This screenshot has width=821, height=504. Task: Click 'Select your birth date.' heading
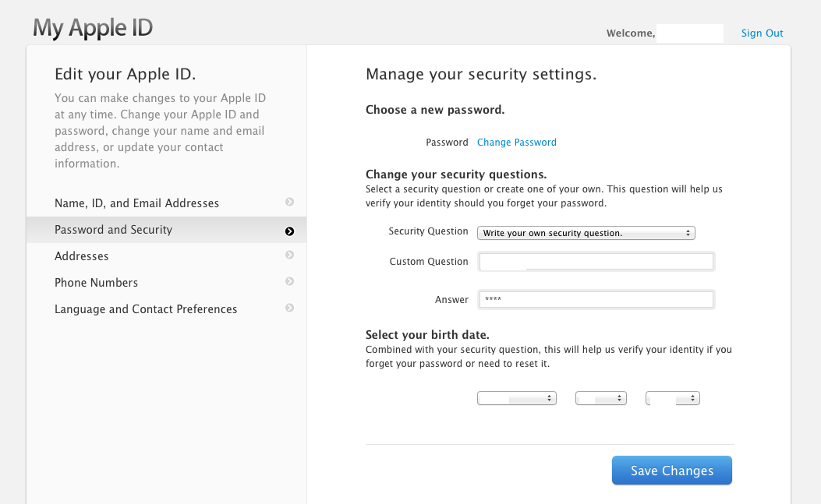click(427, 335)
